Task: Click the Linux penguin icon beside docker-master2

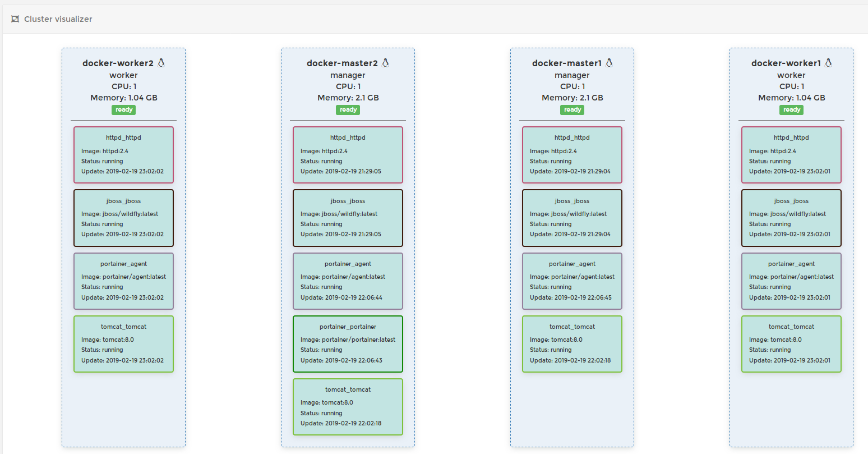Action: coord(385,63)
